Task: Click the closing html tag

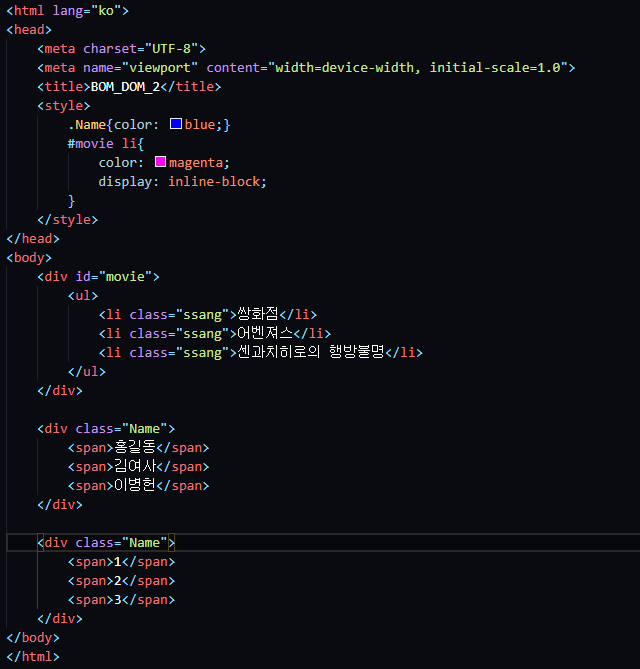Action: [x=33, y=656]
